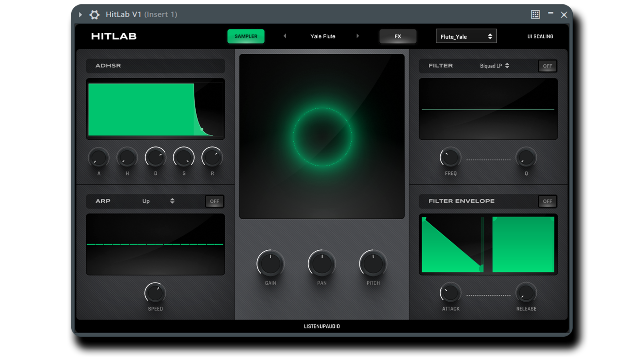The height and width of the screenshot is (362, 644).
Task: Open the Flute_Yale sample dropdown
Action: point(466,37)
